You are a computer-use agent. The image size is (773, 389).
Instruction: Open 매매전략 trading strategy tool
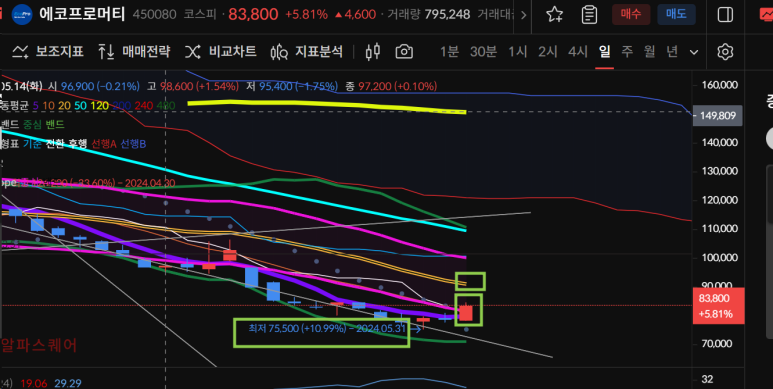click(x=134, y=51)
